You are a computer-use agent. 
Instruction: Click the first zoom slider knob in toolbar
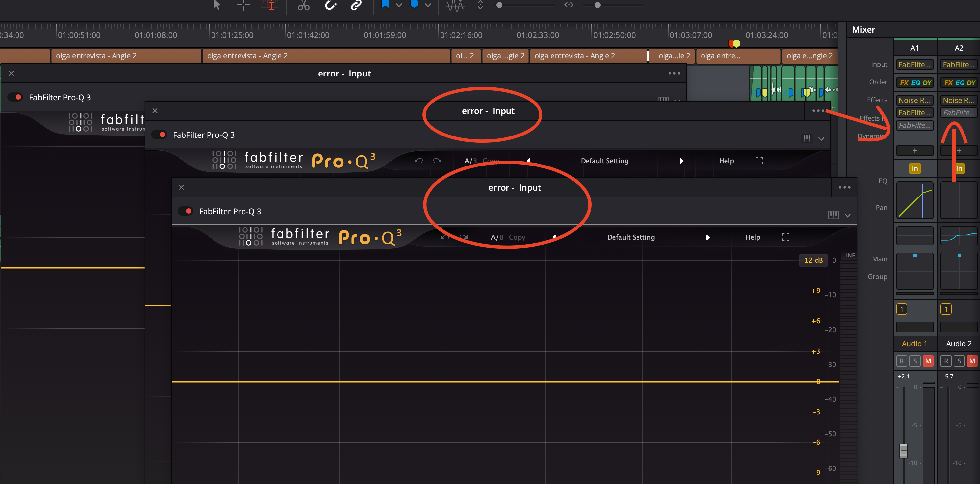point(499,5)
